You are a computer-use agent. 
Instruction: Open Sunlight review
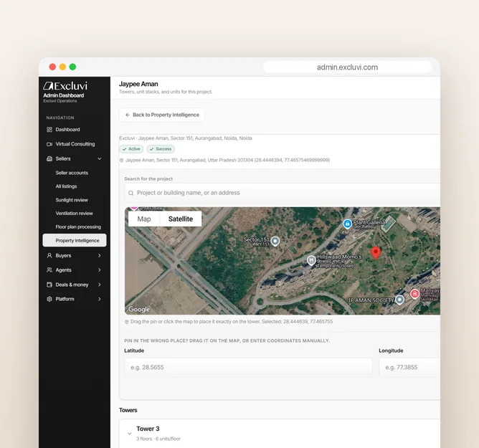click(72, 200)
